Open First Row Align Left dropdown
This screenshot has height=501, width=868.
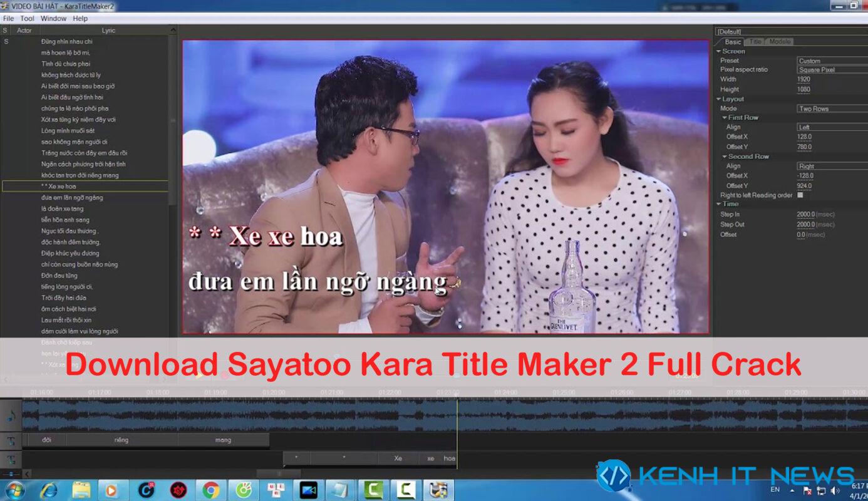tap(832, 127)
